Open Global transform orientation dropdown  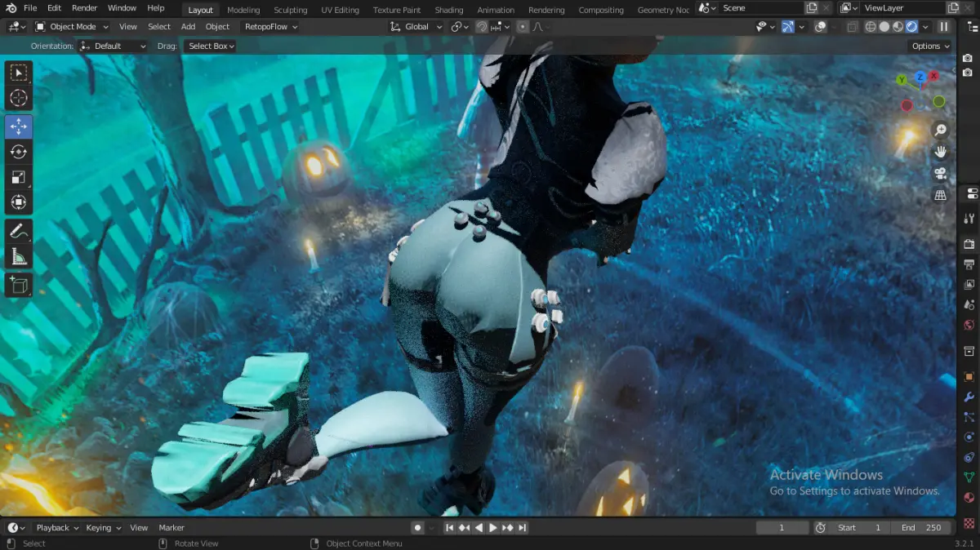coord(416,26)
